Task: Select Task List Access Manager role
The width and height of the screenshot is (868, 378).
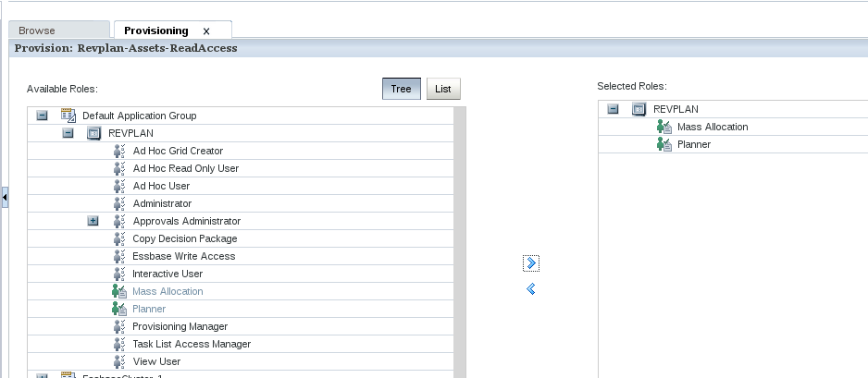Action: [x=192, y=345]
